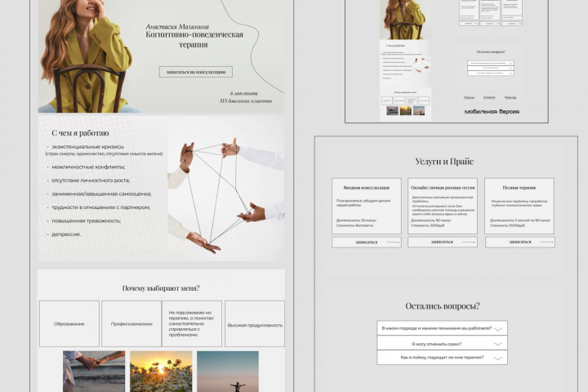
Task: Expand the "Я могу отменить сеанс?" question
Action: click(x=442, y=343)
